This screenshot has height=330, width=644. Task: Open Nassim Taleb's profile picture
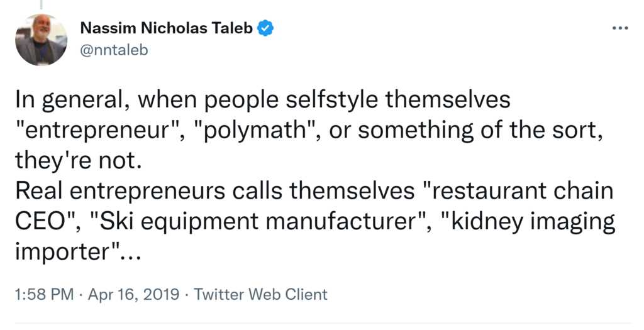pos(42,40)
